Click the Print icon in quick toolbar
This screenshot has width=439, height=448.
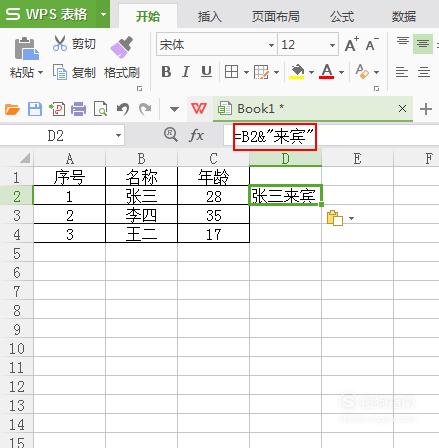[79, 109]
